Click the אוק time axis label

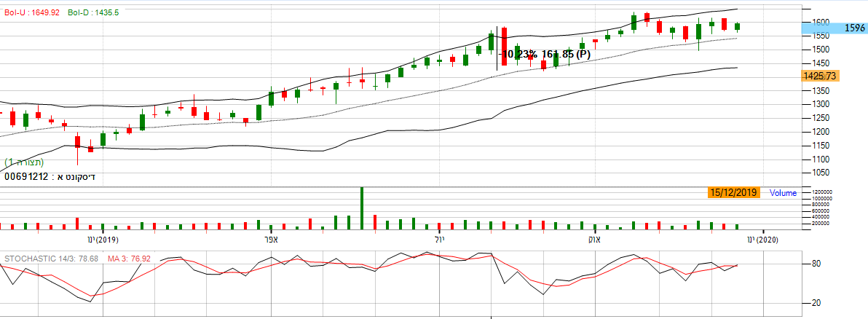tap(592, 240)
